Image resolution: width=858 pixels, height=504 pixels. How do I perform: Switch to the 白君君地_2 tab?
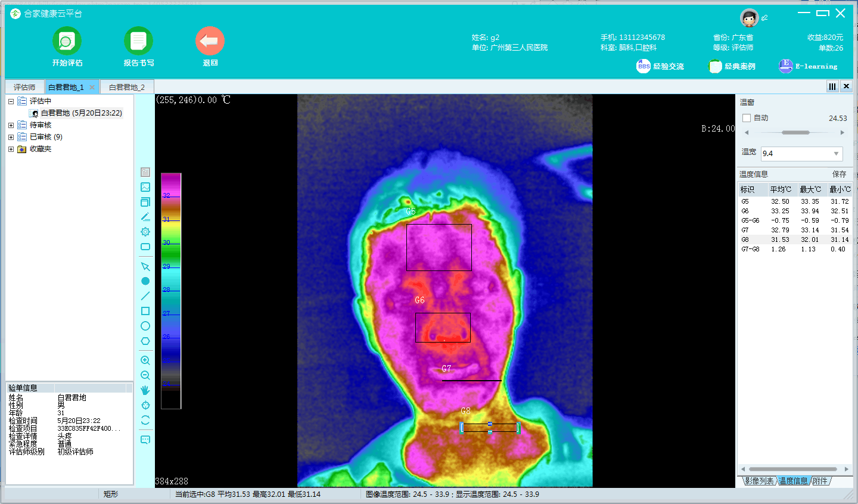pyautogui.click(x=127, y=87)
